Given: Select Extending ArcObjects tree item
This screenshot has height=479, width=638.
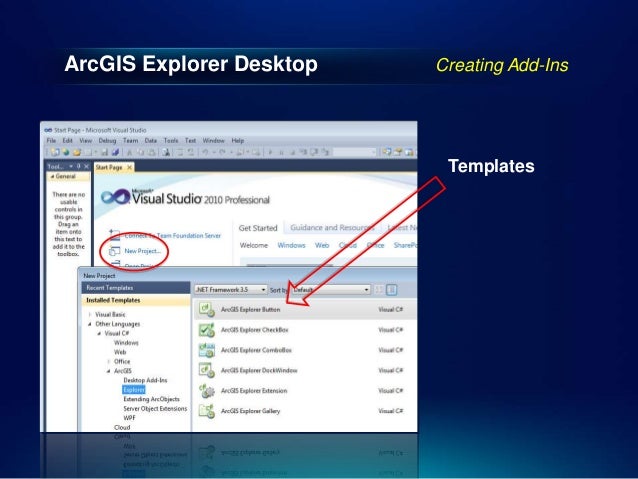Looking at the screenshot, I should [x=151, y=399].
